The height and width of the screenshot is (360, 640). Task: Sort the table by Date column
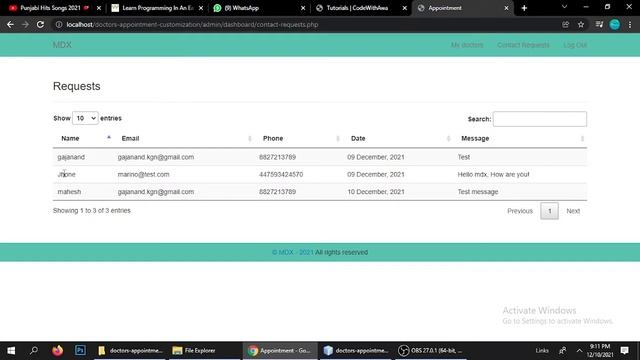click(398, 138)
